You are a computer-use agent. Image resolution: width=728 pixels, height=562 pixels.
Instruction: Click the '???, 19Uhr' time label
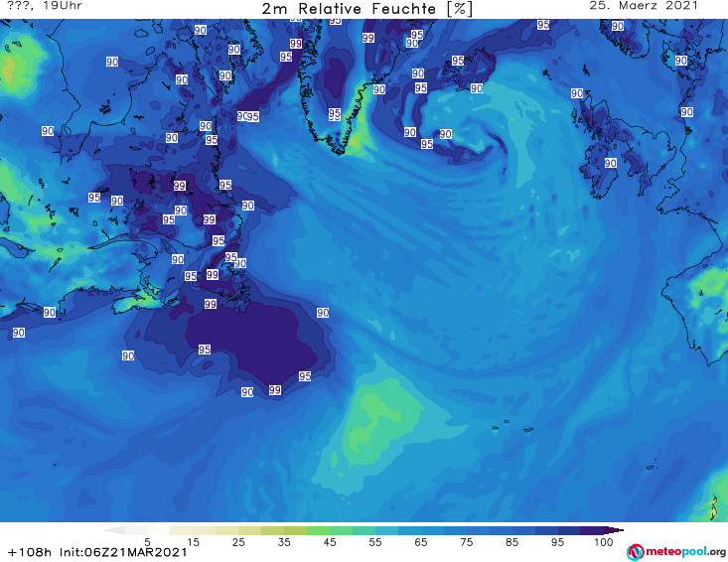(x=45, y=6)
